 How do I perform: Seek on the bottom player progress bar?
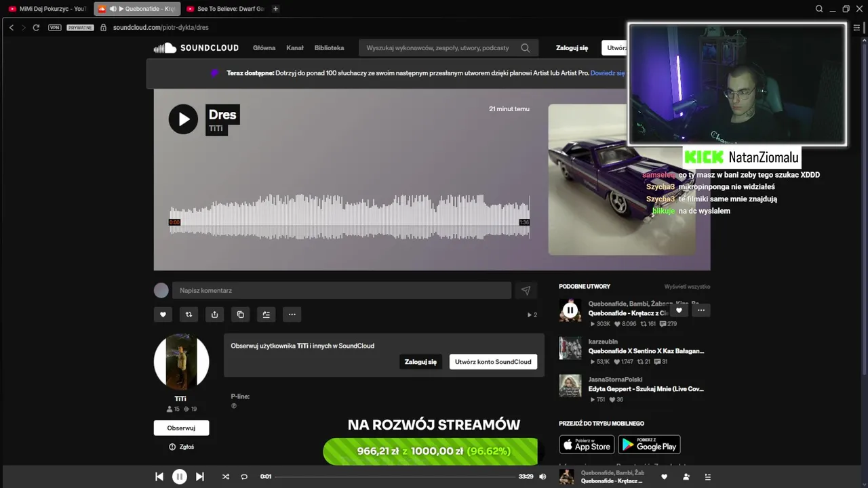click(395, 476)
